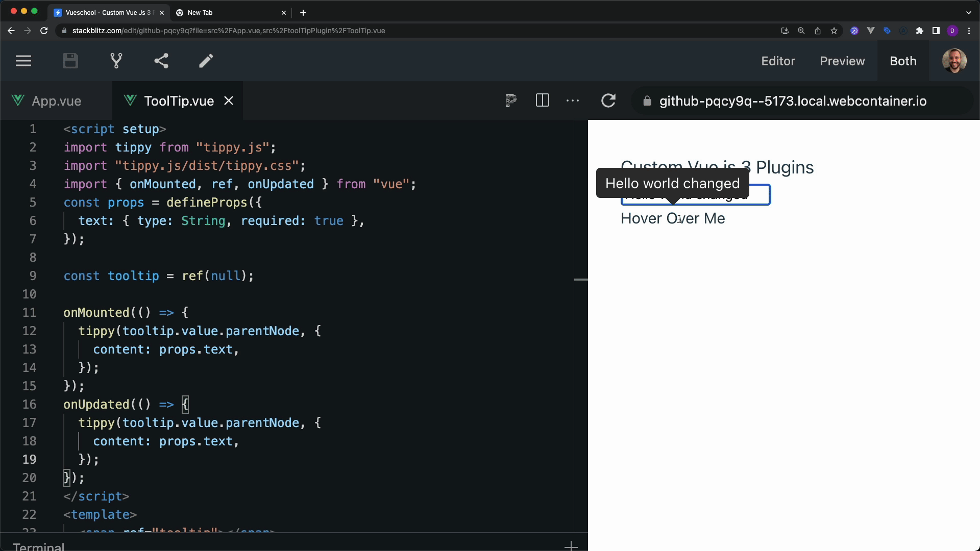Open the user avatar menu in StackBlitz

coord(954,61)
